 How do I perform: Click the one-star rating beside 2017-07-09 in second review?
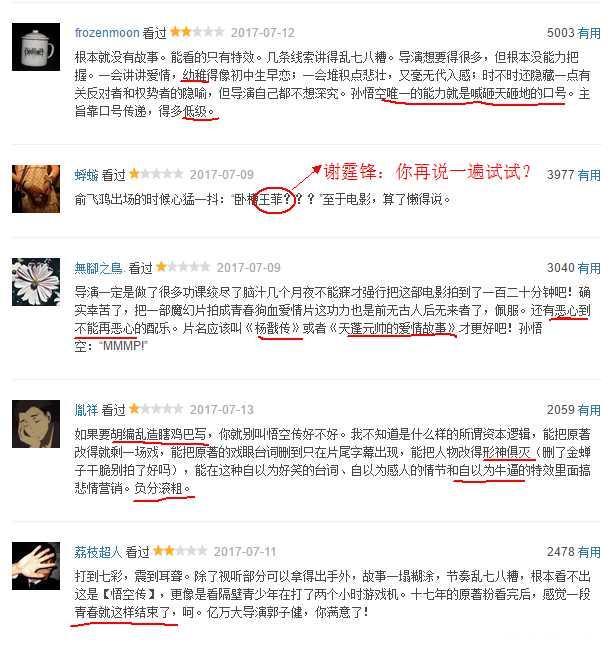point(156,174)
